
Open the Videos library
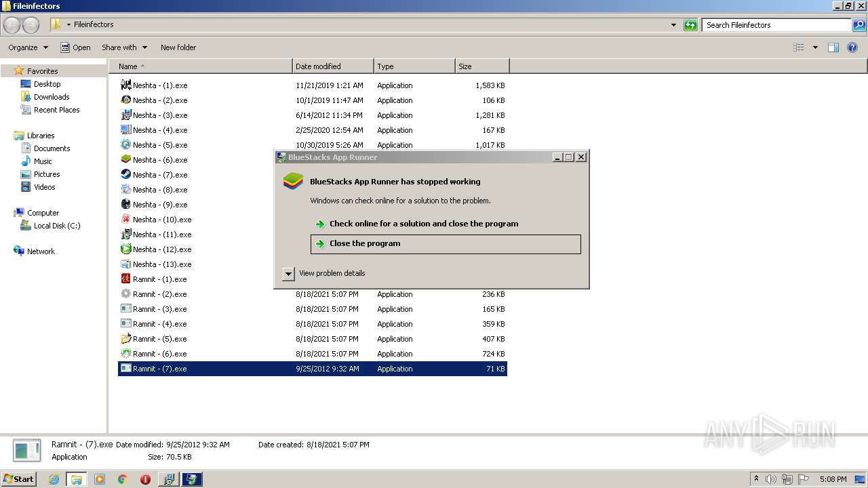45,187
